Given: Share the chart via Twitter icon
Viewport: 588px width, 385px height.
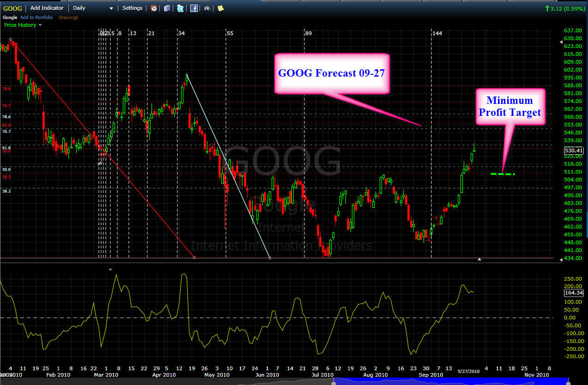Looking at the screenshot, I should click(180, 8).
